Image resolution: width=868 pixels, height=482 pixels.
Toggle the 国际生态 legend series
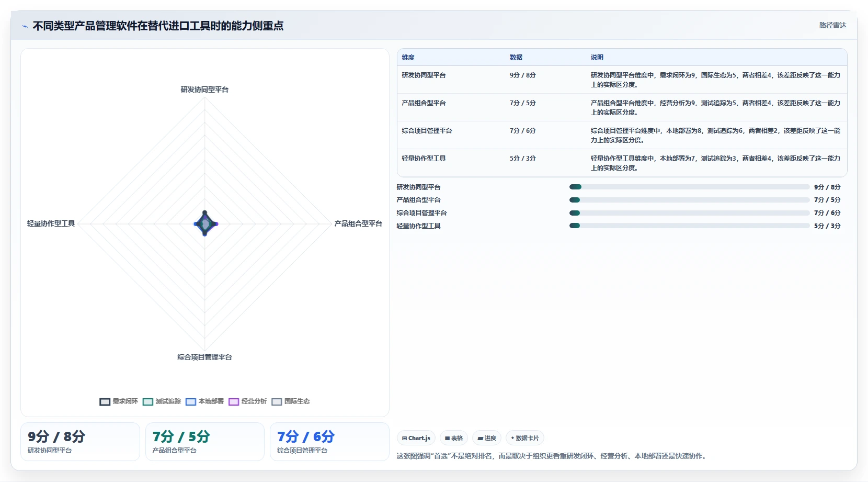click(x=290, y=401)
